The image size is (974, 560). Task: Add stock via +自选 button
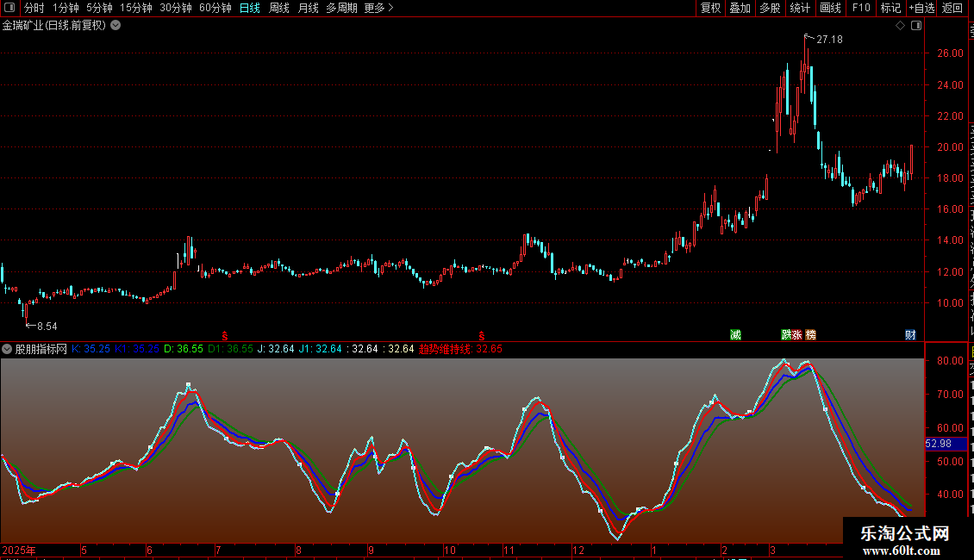pos(921,8)
